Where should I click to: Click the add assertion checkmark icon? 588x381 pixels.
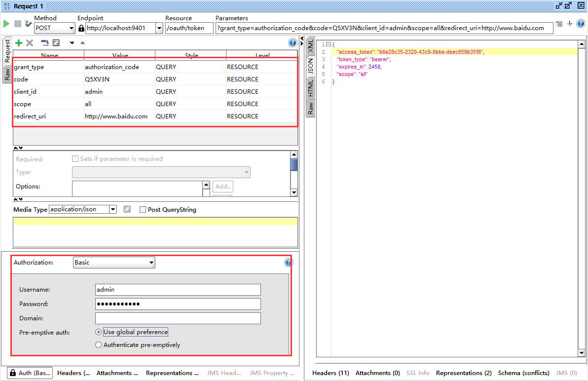(x=28, y=24)
